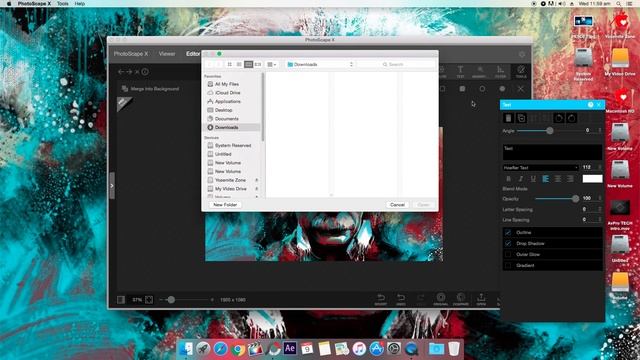Click the duplicate icon in Text panel
The width and height of the screenshot is (640, 360).
(521, 118)
